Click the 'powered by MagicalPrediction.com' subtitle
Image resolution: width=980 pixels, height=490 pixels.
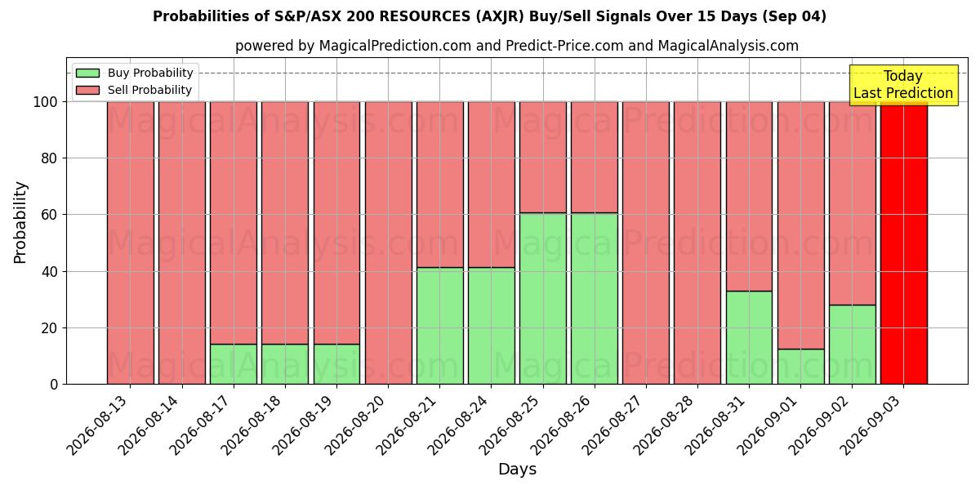(517, 46)
